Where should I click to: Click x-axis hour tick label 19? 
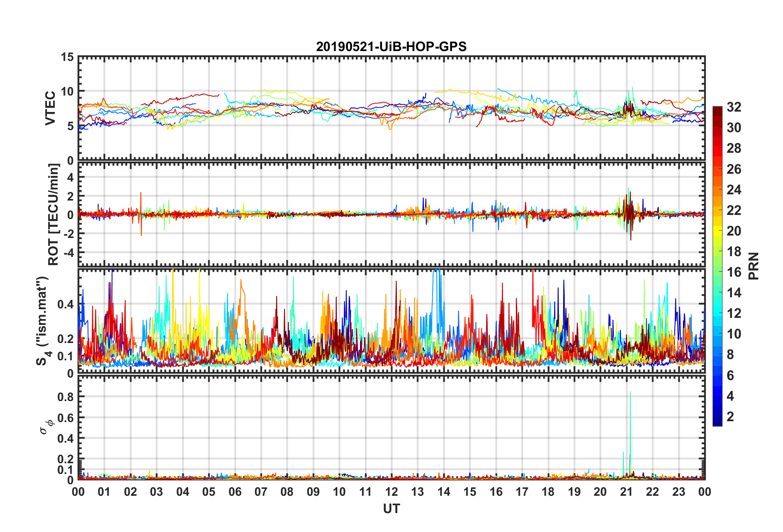(x=574, y=492)
